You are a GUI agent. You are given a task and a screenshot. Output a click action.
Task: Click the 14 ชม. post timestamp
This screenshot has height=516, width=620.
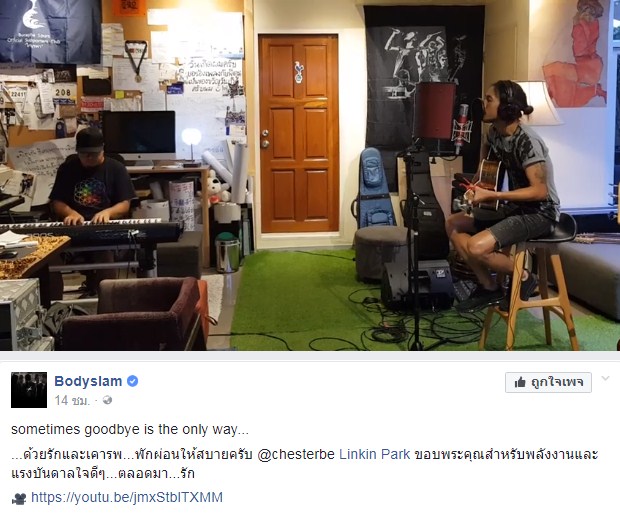[x=72, y=401]
